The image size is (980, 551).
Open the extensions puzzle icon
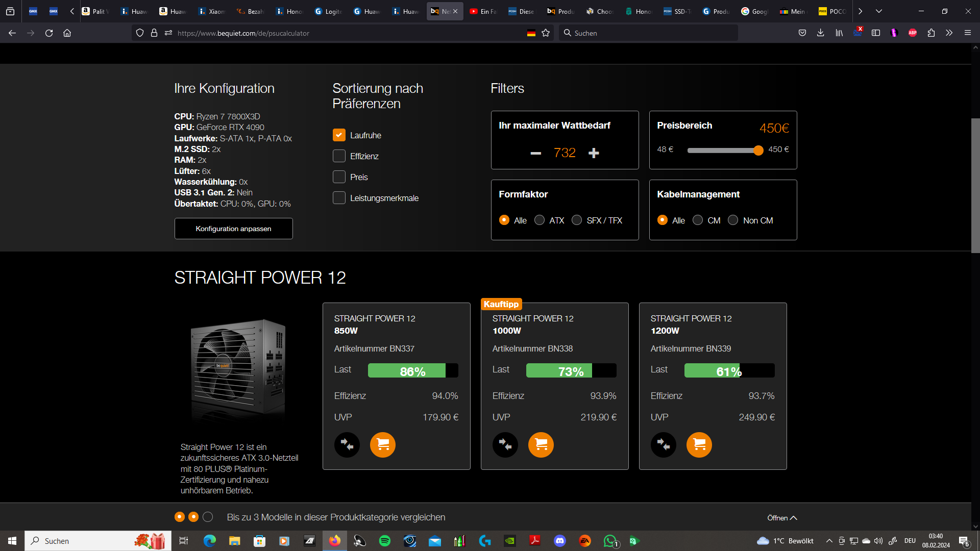click(931, 33)
